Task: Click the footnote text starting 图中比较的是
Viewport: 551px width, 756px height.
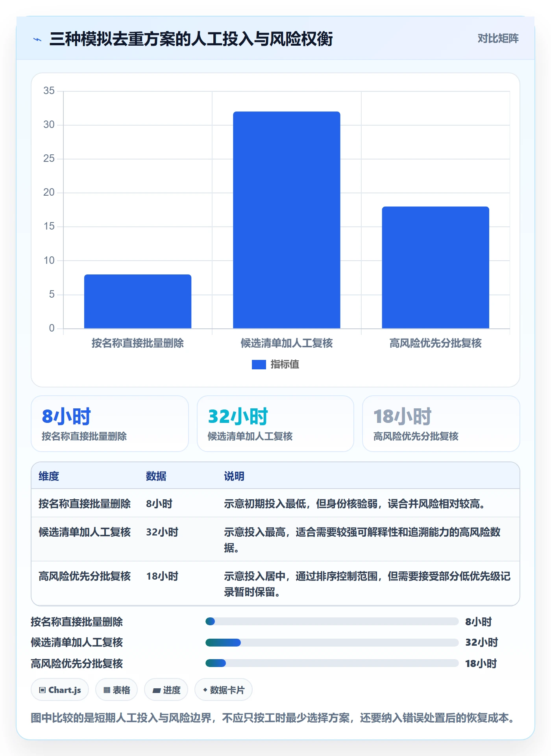Action: click(x=273, y=718)
